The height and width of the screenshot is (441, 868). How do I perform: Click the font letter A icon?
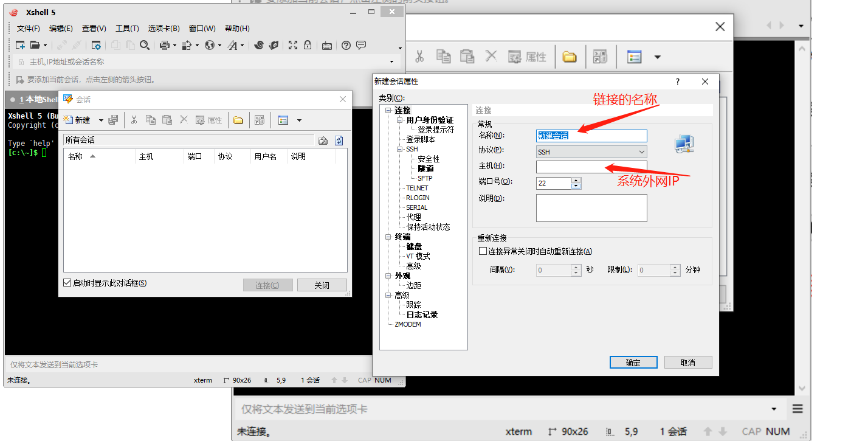[x=232, y=45]
